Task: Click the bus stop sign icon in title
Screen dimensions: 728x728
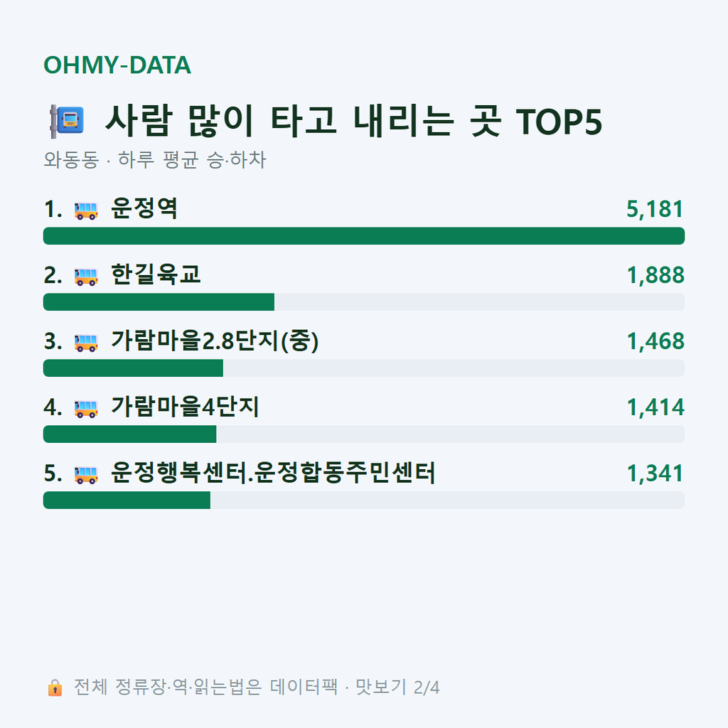Action: (x=67, y=121)
